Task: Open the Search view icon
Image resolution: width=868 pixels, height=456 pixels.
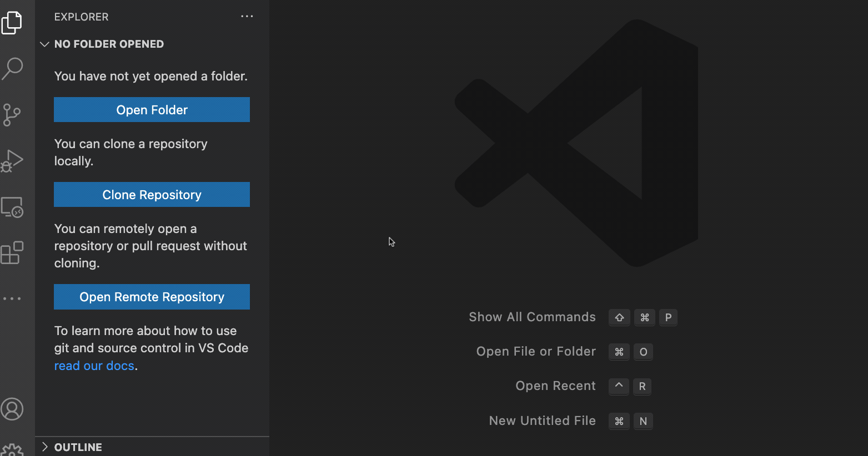Action: click(12, 69)
